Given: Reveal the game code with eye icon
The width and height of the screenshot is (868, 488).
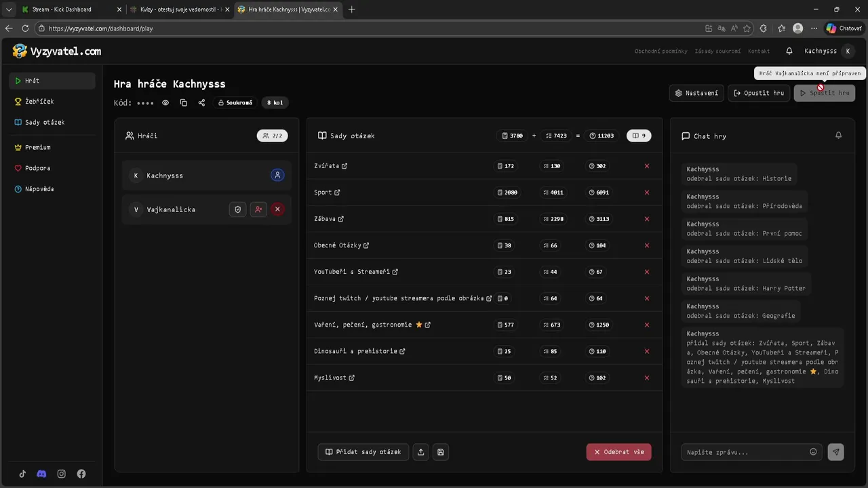Looking at the screenshot, I should [x=165, y=103].
